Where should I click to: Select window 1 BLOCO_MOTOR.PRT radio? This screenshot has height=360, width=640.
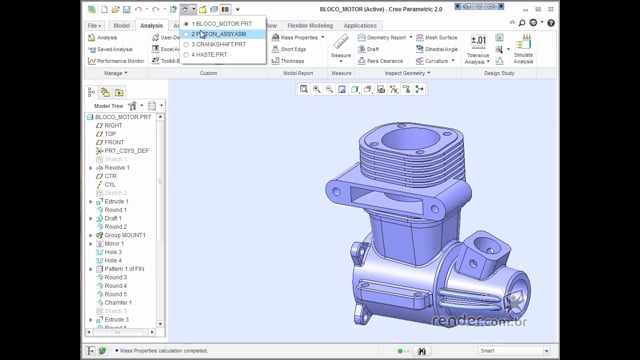(x=187, y=24)
